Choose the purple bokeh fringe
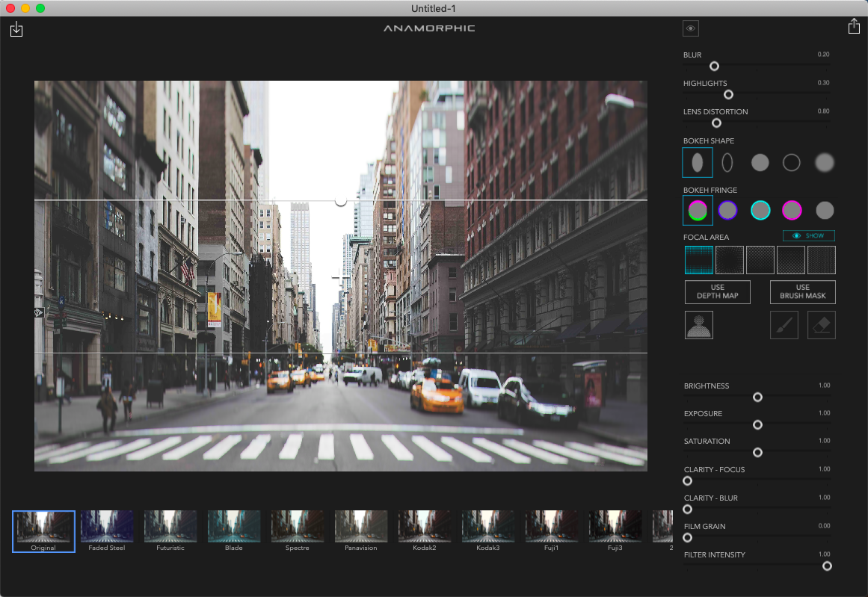 coord(727,210)
